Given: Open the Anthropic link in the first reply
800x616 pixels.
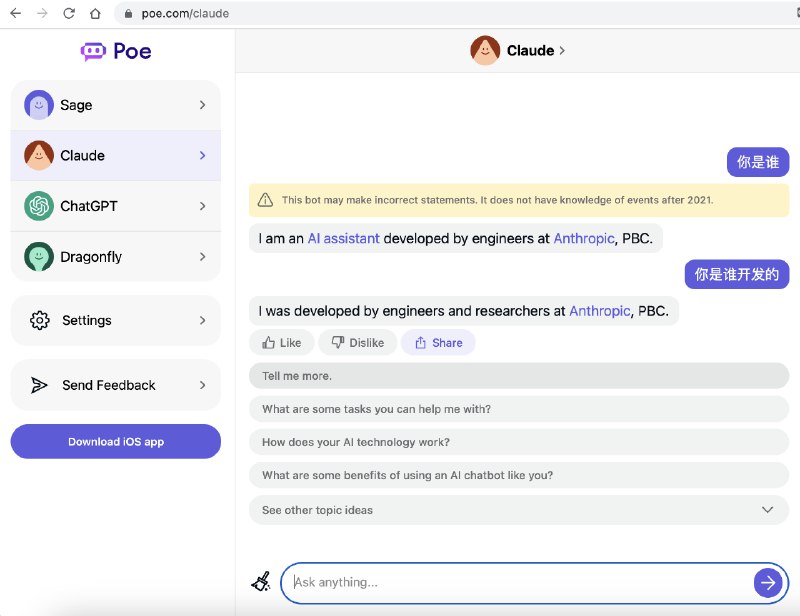Looking at the screenshot, I should pos(584,238).
